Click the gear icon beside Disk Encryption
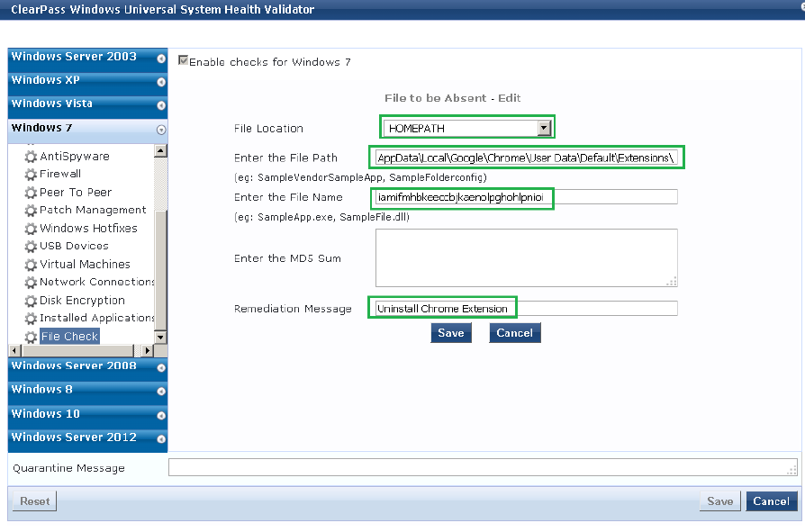805x532 pixels. click(31, 301)
